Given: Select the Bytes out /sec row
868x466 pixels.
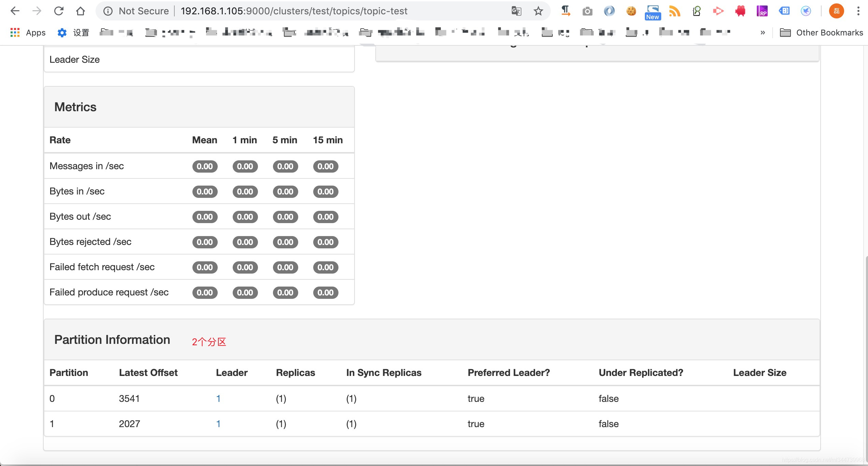Looking at the screenshot, I should [199, 216].
